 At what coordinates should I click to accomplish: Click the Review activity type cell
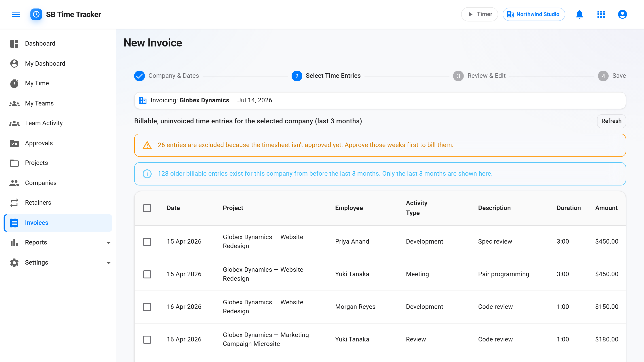(416, 339)
